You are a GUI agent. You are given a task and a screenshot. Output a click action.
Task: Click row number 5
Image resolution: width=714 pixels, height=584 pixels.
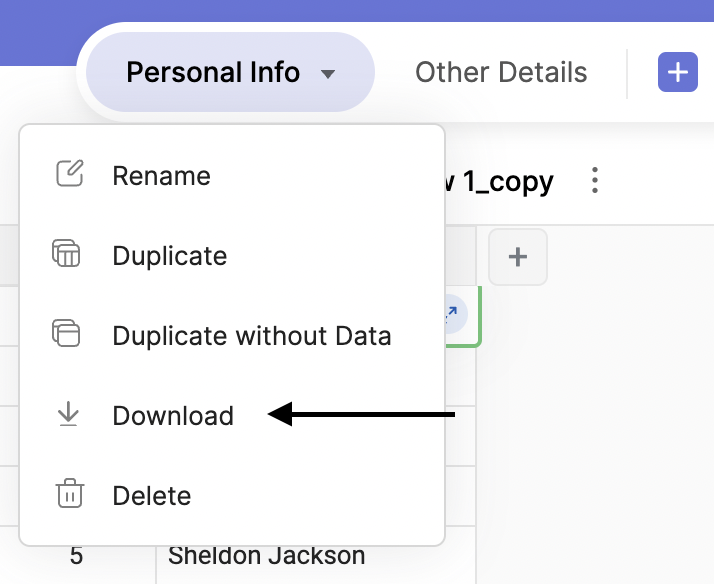click(x=77, y=556)
